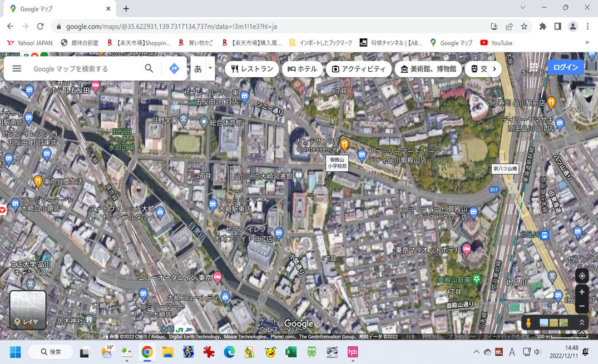Screen dimensions: 598x364
Task: Open the weather widget on taskbar
Action: pyautogui.click(x=107, y=351)
